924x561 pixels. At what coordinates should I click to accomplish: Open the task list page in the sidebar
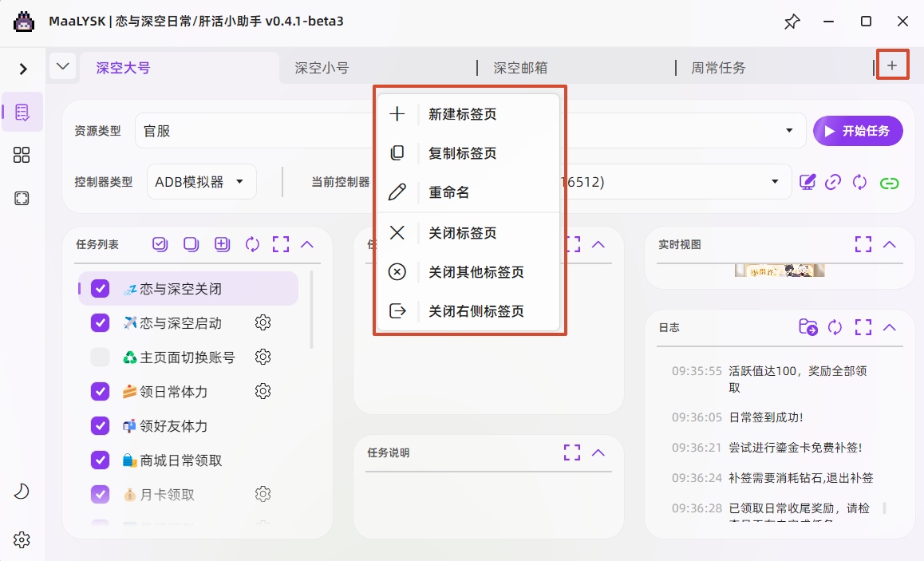tap(22, 112)
